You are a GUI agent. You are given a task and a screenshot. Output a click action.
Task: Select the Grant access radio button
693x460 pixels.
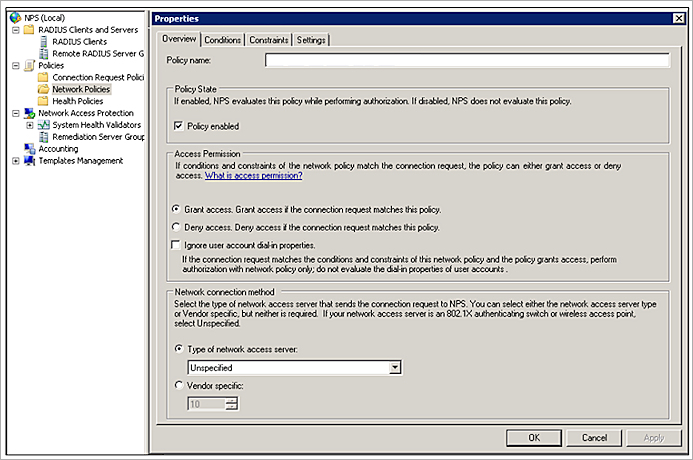(x=176, y=209)
